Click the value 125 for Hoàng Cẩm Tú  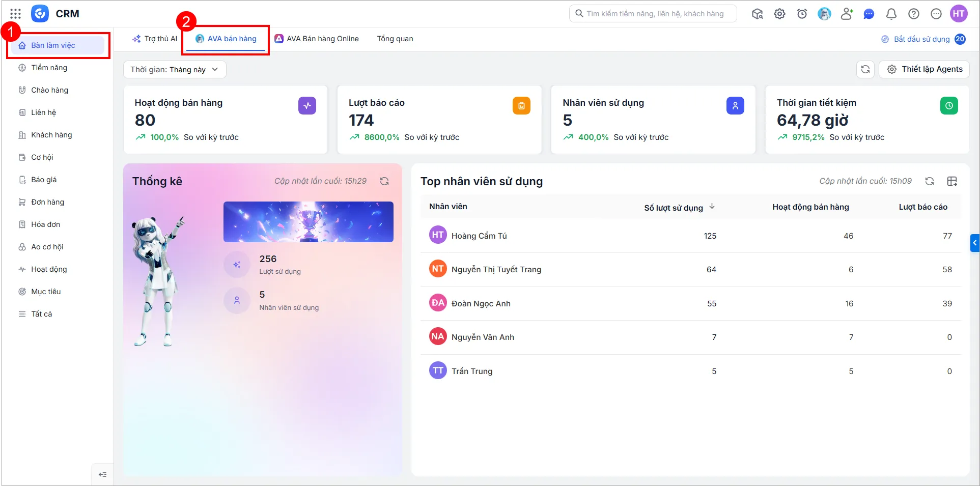point(710,236)
